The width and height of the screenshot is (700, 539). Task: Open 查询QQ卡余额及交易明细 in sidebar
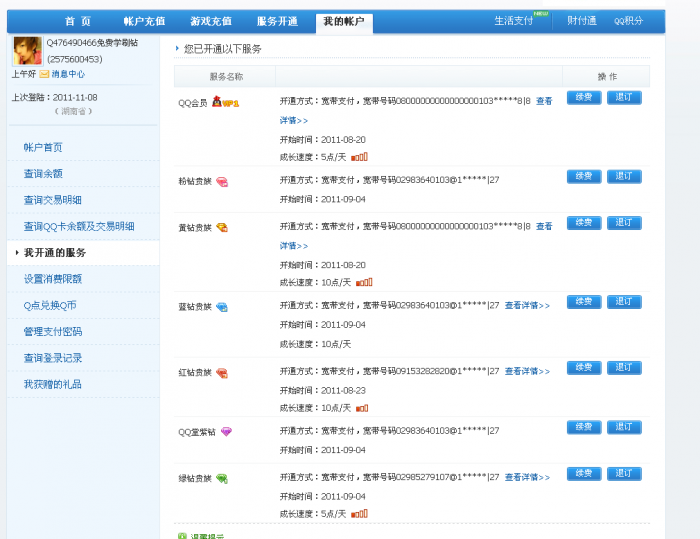coord(79,226)
